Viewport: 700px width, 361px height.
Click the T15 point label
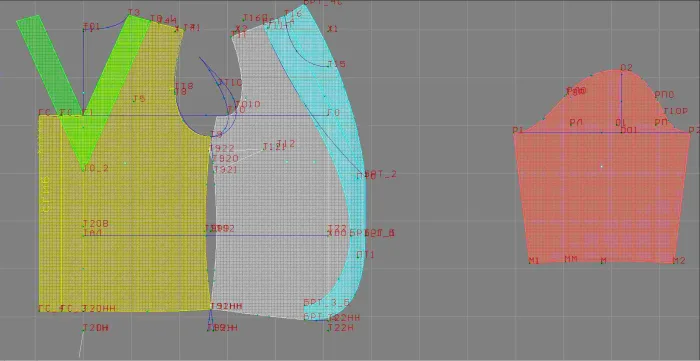point(337,64)
